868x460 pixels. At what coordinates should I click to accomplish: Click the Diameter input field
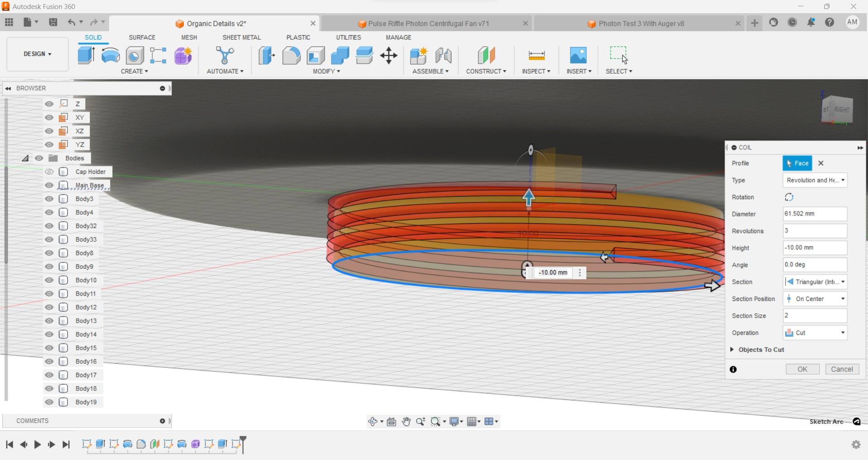[815, 214]
